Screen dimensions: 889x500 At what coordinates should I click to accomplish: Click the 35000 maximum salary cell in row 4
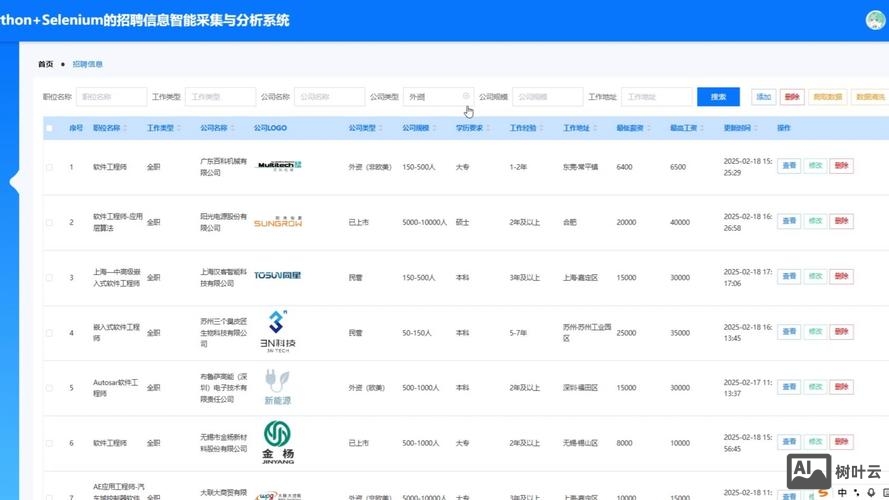680,333
